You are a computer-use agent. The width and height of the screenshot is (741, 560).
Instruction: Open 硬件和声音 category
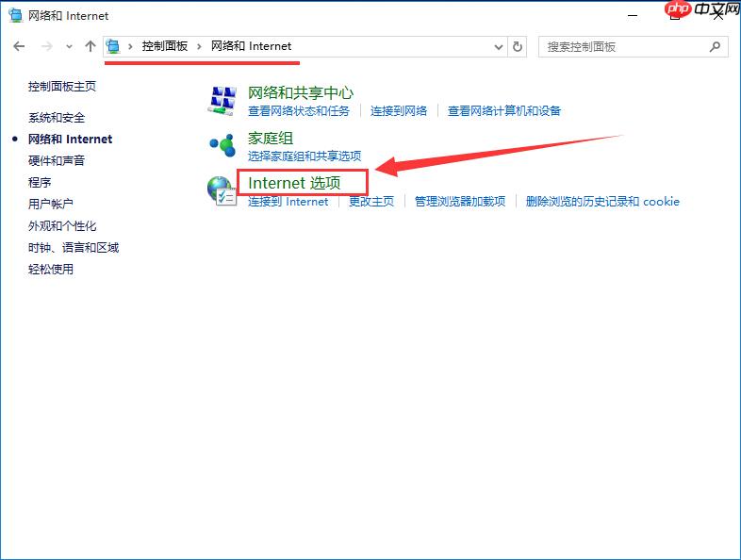57,160
